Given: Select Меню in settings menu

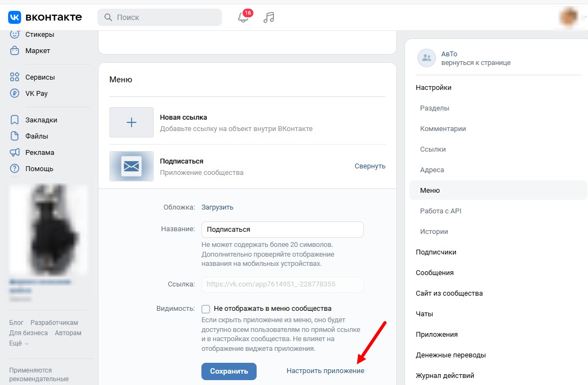Looking at the screenshot, I should 498,191.
